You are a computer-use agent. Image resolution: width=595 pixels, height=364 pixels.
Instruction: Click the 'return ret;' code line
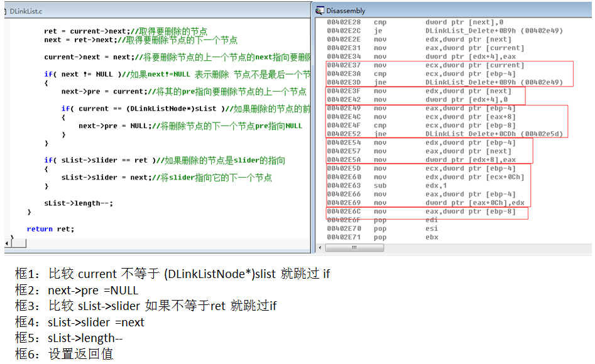pos(50,229)
